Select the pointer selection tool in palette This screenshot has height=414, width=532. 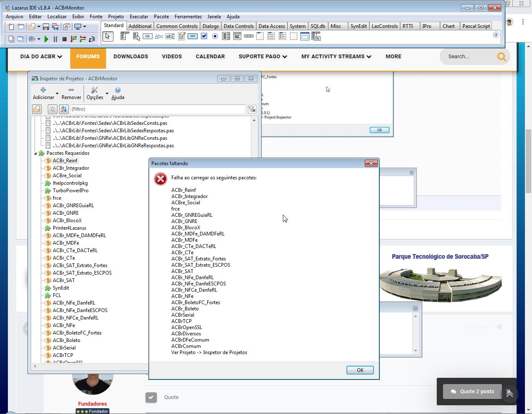coord(108,37)
